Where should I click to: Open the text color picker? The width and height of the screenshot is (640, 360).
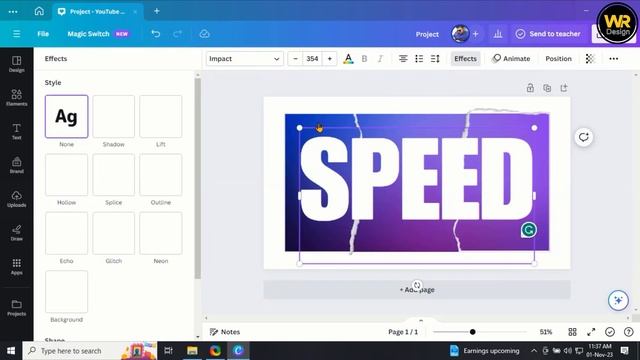(348, 59)
